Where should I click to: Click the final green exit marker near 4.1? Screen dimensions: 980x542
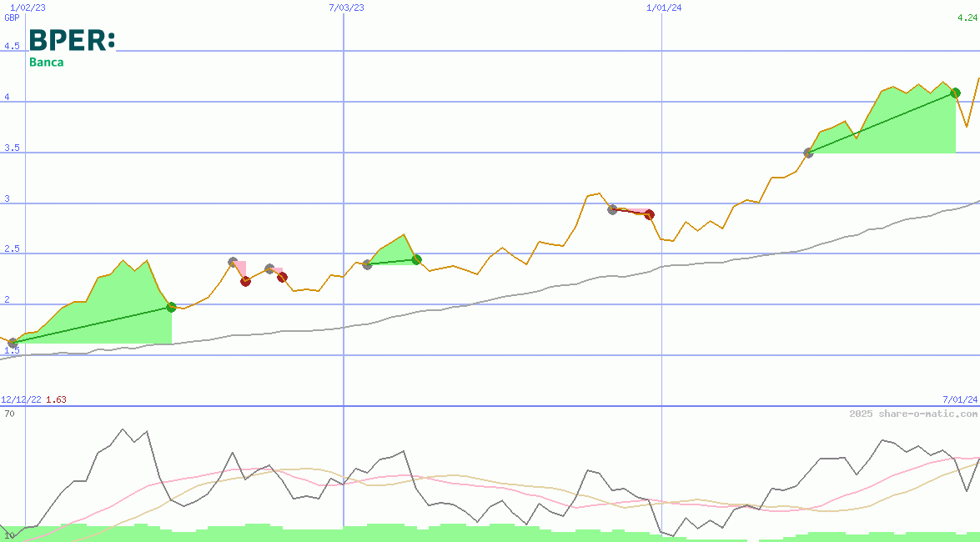(955, 93)
